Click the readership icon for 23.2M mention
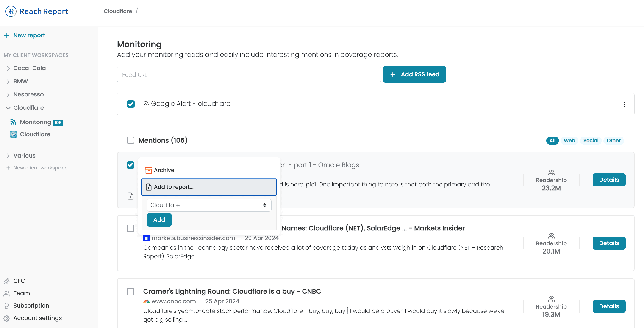644x328 pixels. tap(551, 172)
